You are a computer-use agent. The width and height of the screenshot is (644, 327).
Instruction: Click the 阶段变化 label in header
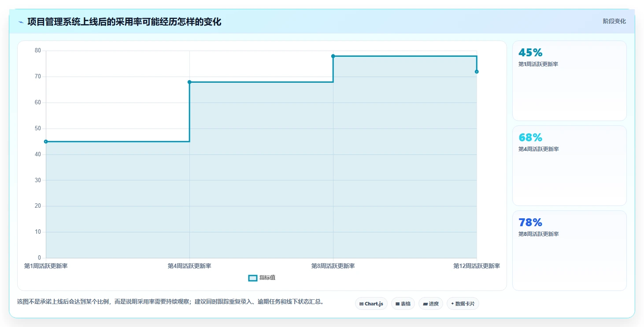[x=614, y=21]
